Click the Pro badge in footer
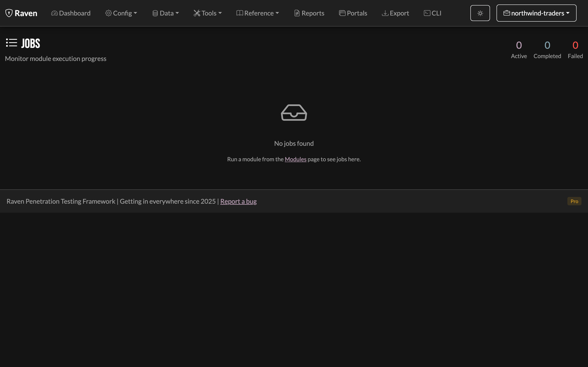Screen dimensions: 588x367 (574, 201)
